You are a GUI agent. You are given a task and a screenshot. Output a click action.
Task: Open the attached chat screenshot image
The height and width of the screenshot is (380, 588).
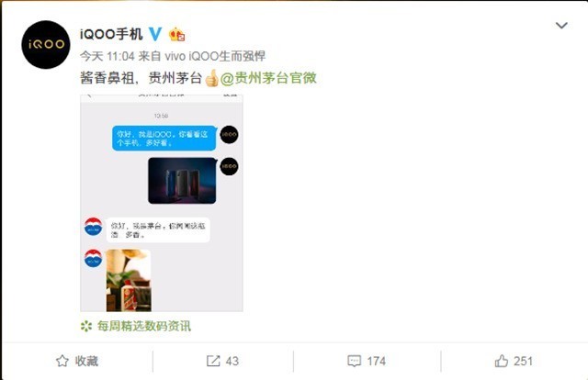point(162,203)
